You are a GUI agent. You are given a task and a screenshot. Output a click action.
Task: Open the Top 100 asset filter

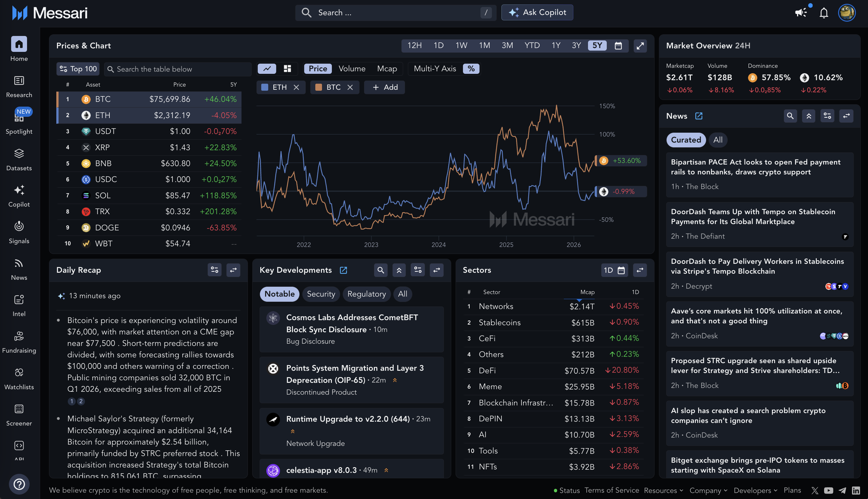[78, 69]
